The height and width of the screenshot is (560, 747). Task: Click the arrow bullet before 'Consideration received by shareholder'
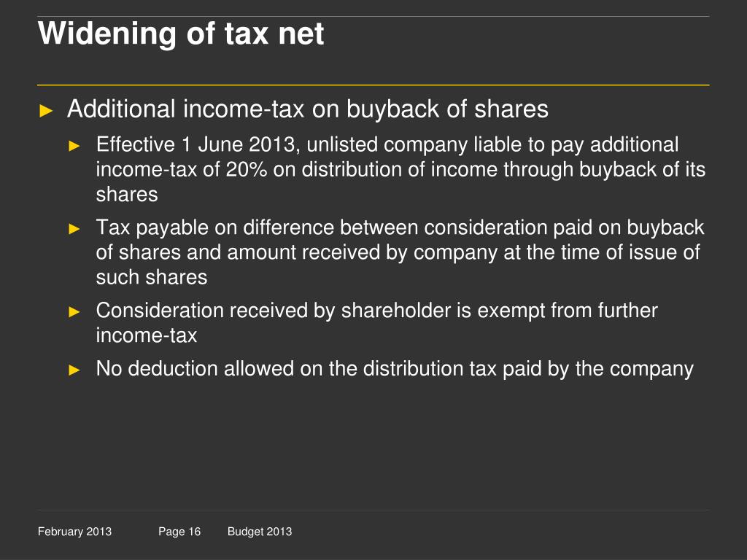pos(74,312)
